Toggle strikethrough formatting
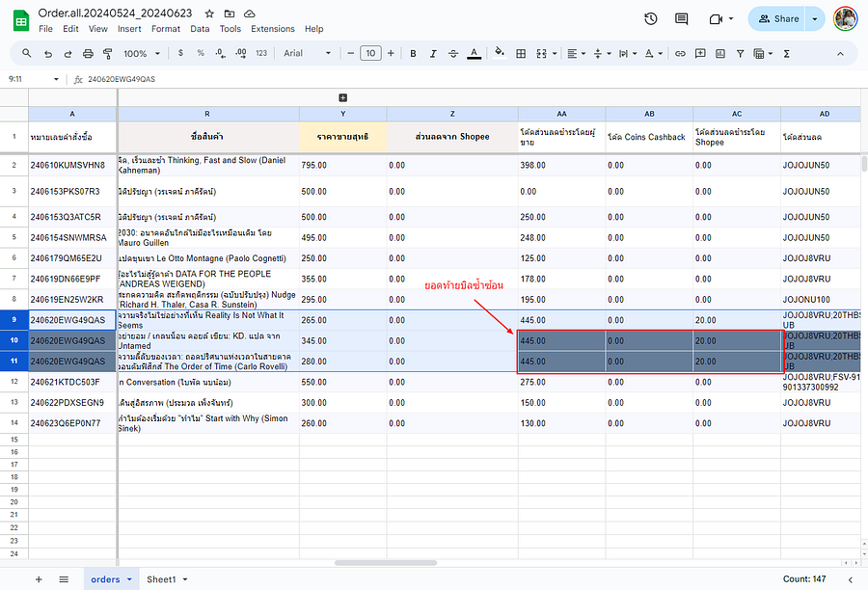 (x=454, y=53)
